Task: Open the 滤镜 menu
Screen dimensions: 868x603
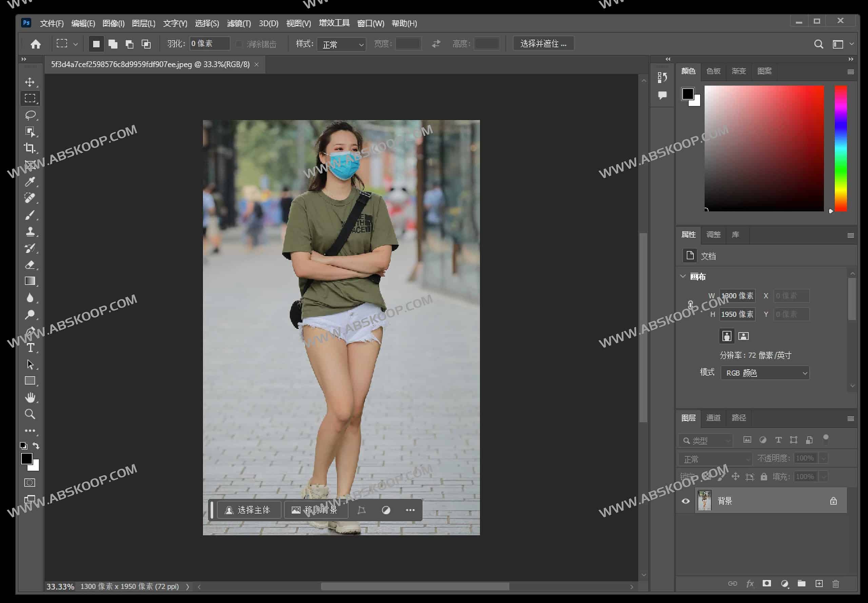Action: coord(239,23)
